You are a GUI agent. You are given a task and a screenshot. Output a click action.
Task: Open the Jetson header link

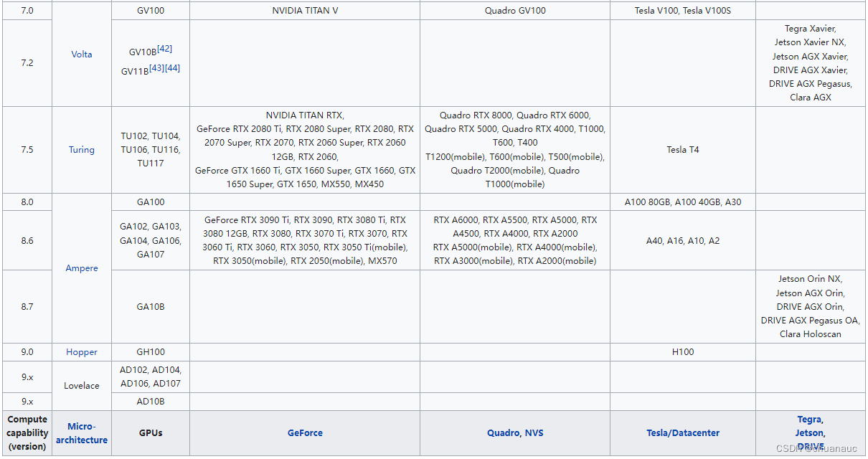[810, 433]
